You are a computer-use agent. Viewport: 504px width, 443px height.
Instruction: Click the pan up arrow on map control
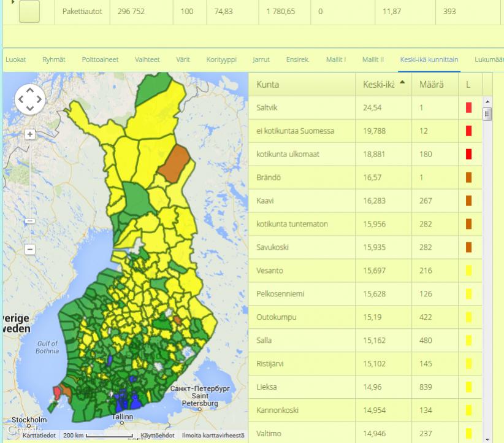click(x=30, y=91)
